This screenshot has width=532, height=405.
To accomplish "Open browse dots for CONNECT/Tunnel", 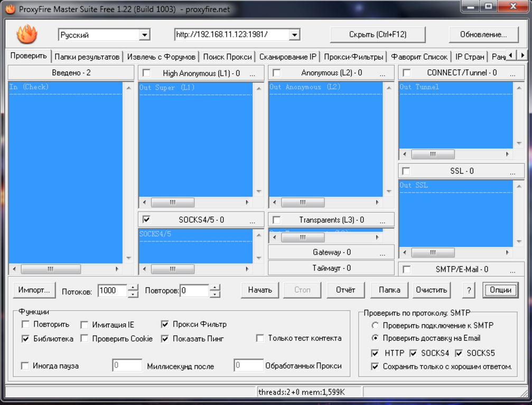I will pos(512,74).
